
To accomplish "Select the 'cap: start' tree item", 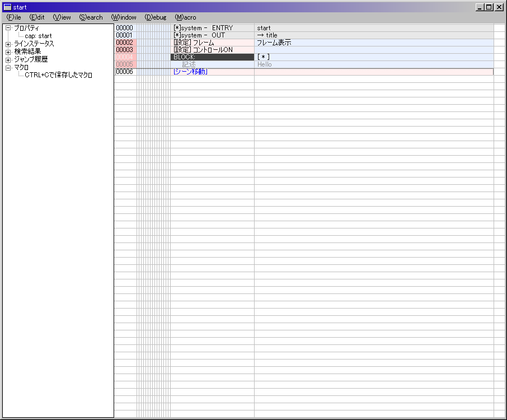I will 38,36.
